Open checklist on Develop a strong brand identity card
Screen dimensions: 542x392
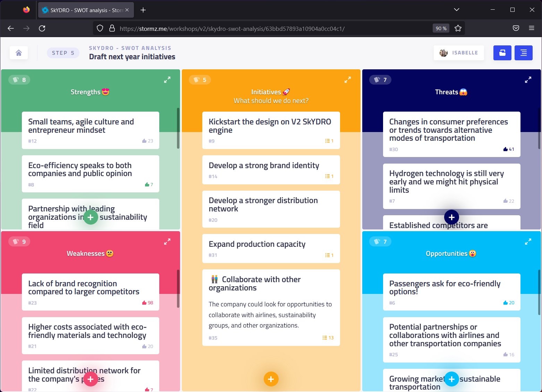point(329,176)
